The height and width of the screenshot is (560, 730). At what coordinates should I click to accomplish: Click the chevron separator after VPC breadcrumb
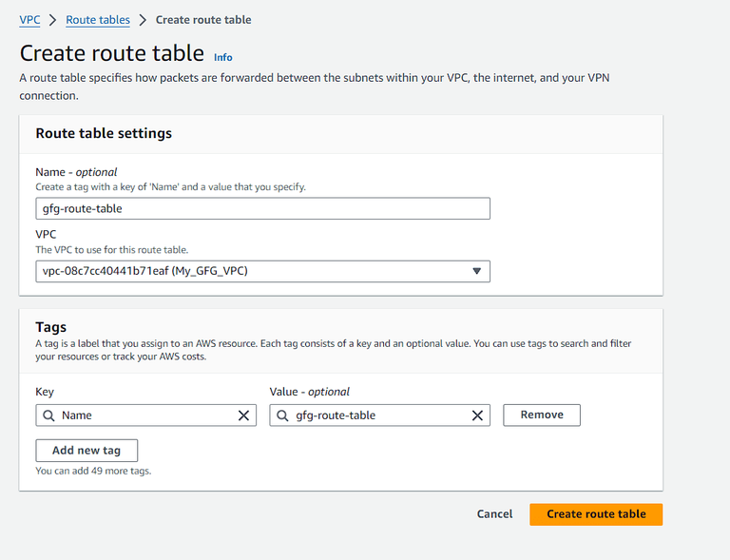[53, 20]
